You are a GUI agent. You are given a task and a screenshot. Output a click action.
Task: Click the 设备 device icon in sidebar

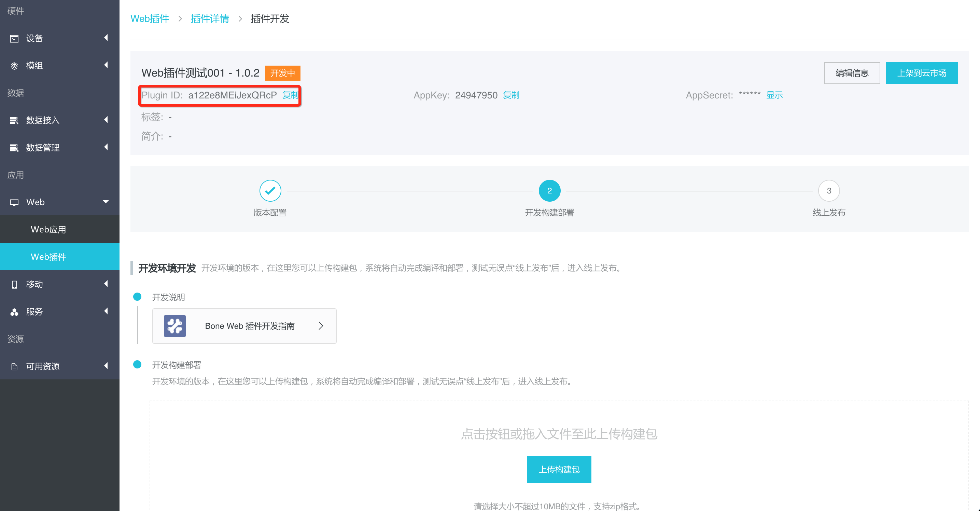(x=14, y=38)
